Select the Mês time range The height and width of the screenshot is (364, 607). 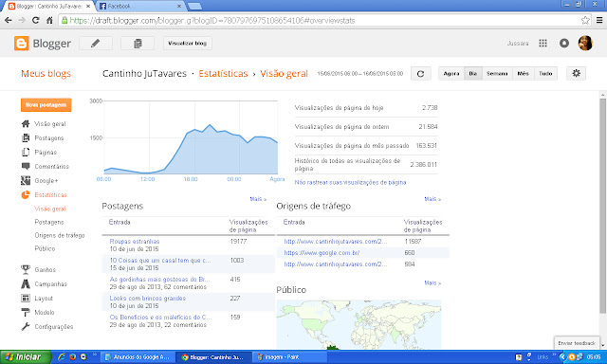point(523,74)
